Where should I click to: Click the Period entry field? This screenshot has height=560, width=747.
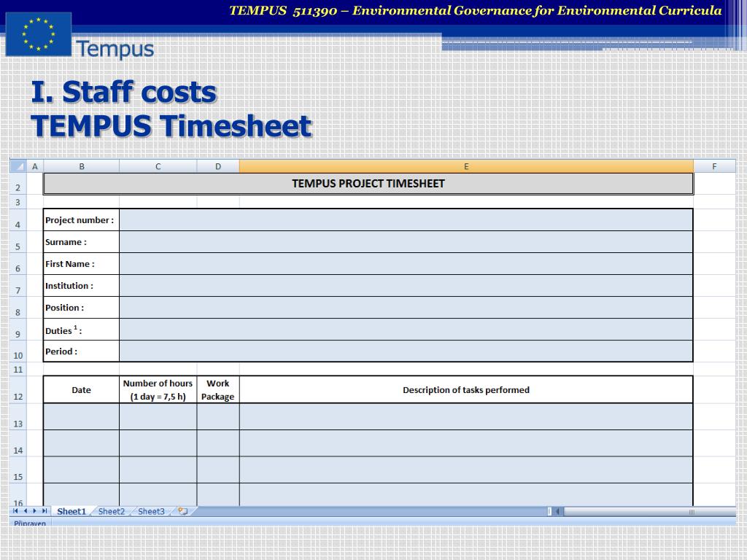(406, 351)
